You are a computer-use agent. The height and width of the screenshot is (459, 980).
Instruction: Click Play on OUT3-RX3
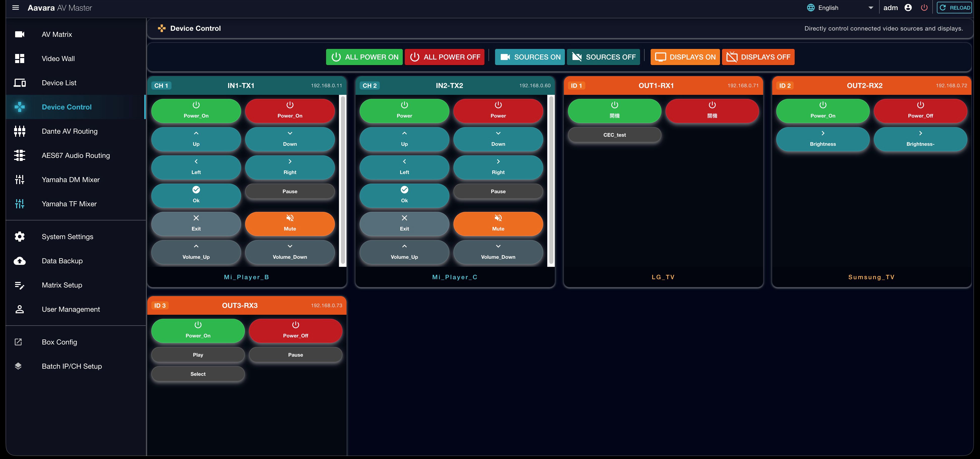pyautogui.click(x=198, y=355)
